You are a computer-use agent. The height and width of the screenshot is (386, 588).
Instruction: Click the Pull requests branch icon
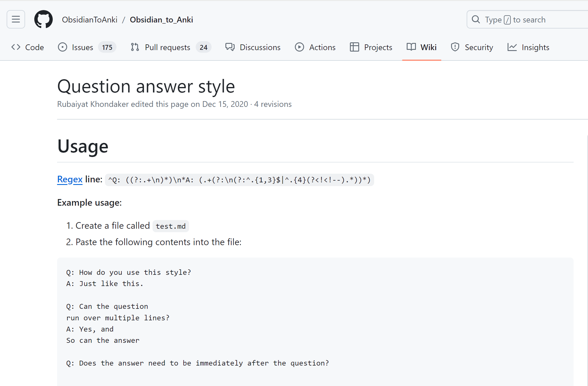click(135, 47)
